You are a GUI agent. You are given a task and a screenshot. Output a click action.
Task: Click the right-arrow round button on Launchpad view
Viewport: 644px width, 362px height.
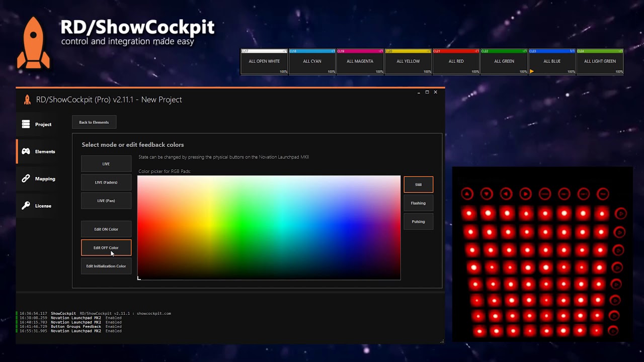click(x=525, y=194)
